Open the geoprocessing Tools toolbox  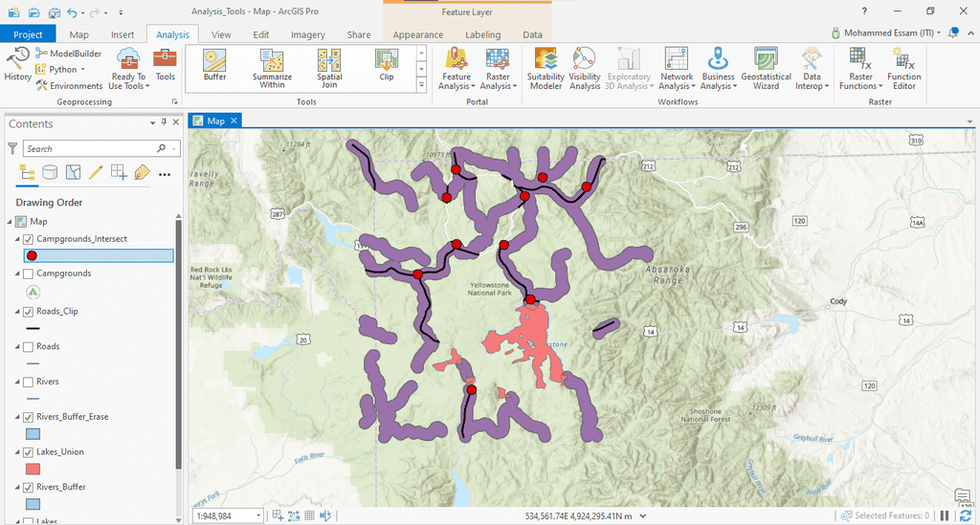click(165, 65)
